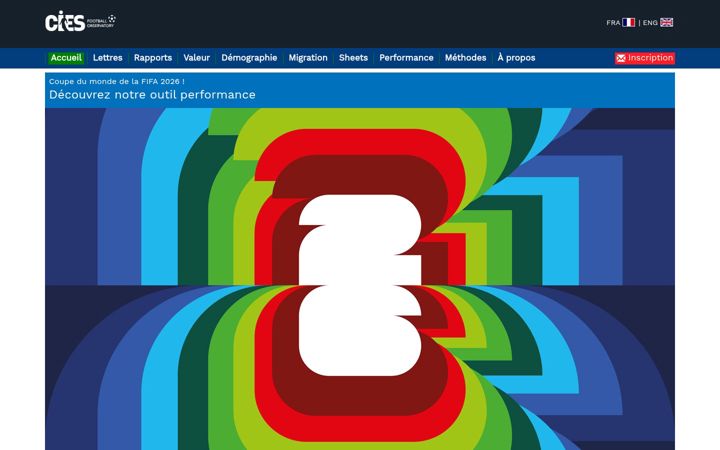Screen dimensions: 720x450
Task: Click the envelope icon in Inscription button
Action: coord(621,58)
